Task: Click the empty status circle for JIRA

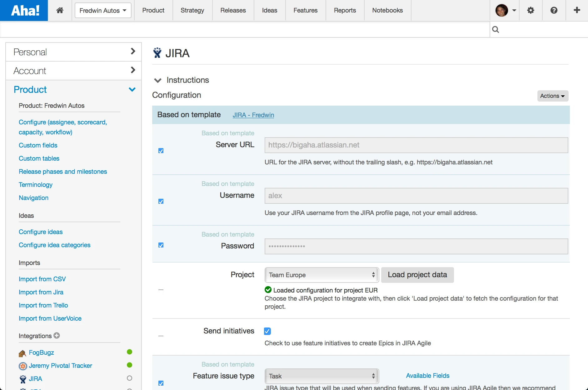Action: pos(130,378)
